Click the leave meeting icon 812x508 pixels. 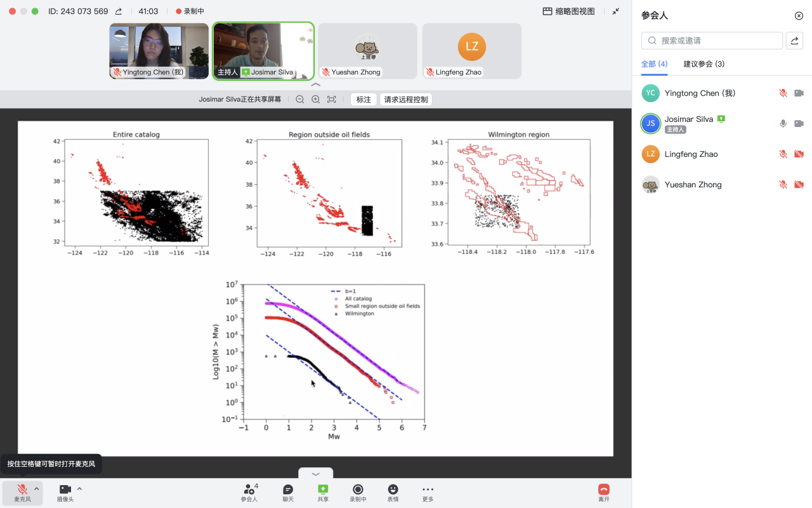[603, 490]
